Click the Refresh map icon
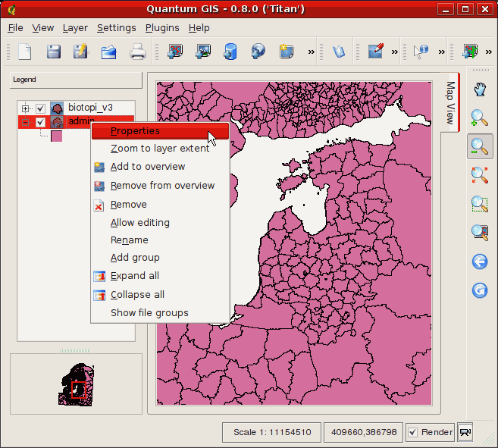Viewport: 498px width, 448px height. 480,290
